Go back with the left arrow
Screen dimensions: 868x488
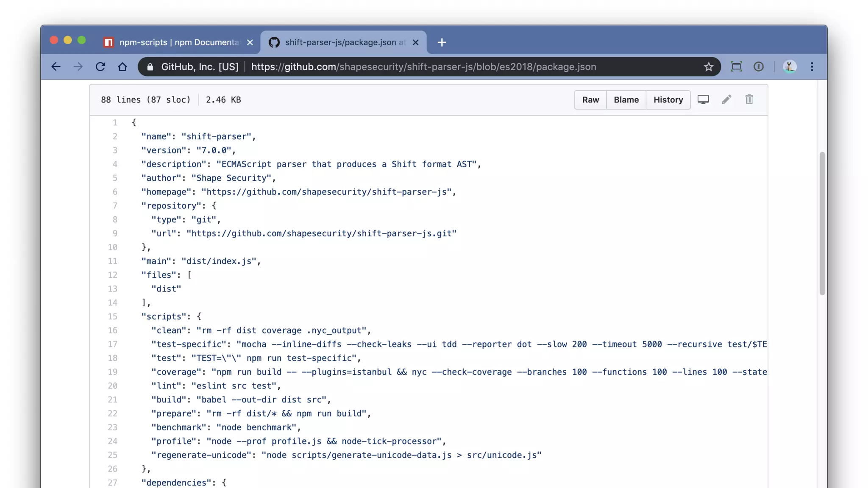point(56,67)
